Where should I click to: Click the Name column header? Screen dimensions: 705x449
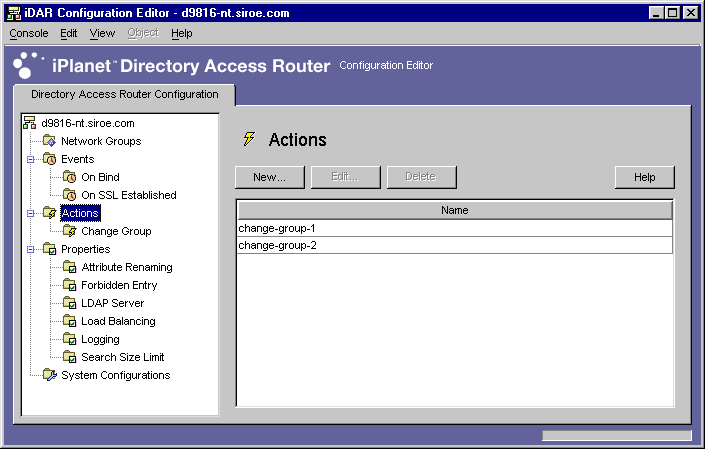pos(455,210)
